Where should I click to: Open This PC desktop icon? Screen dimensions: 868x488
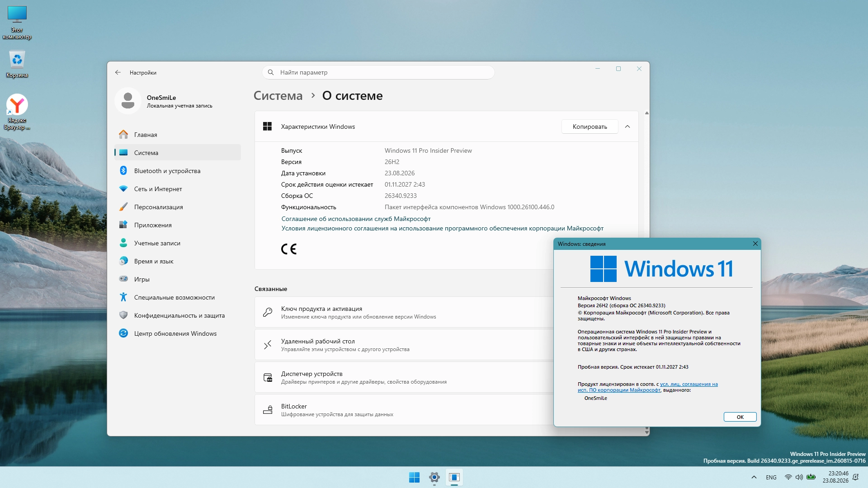pos(17,23)
